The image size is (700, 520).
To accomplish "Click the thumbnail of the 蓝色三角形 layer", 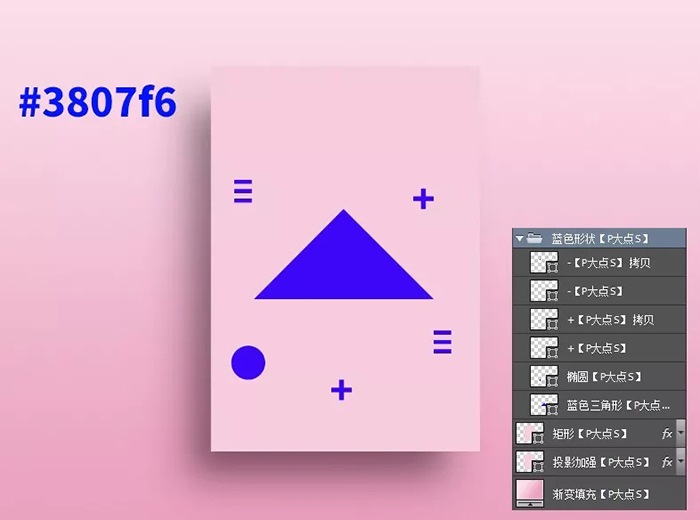I will tap(544, 405).
